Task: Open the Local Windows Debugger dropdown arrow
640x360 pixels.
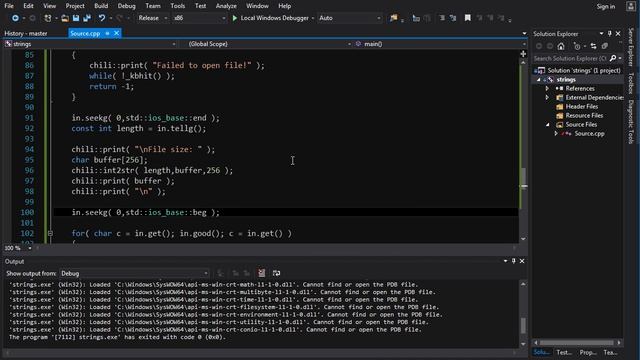Action: point(313,18)
